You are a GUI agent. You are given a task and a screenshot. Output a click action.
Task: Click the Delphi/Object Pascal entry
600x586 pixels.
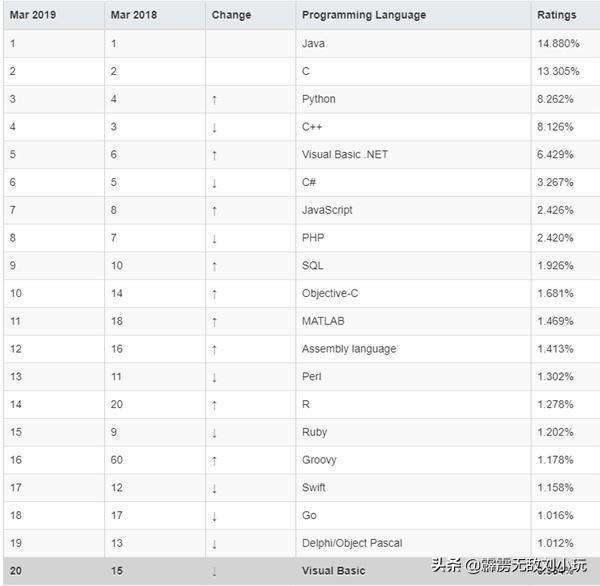pyautogui.click(x=352, y=543)
